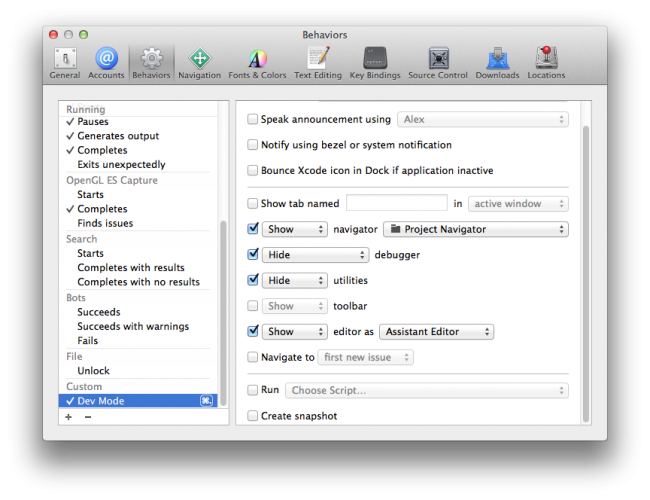Open the Accounts preferences pane

106,63
